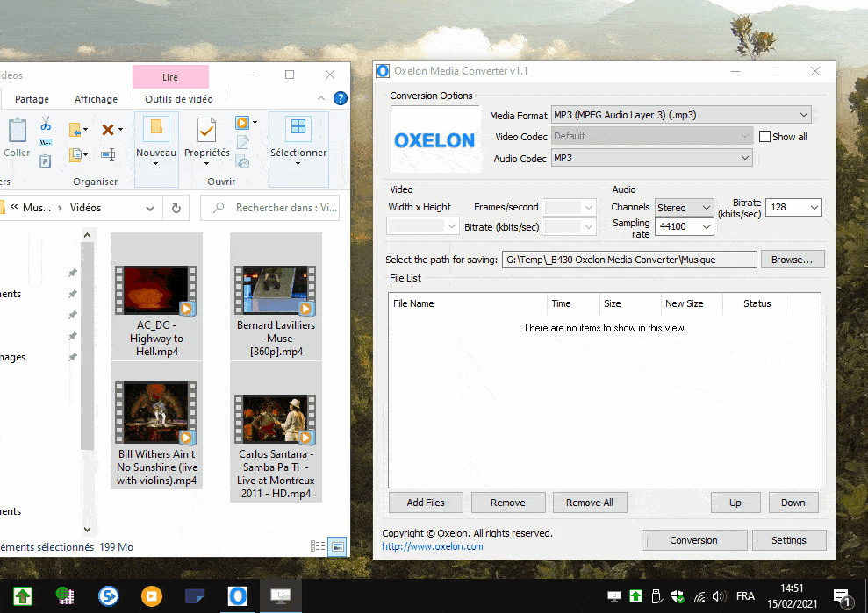
Task: Start the Conversion button
Action: (693, 540)
